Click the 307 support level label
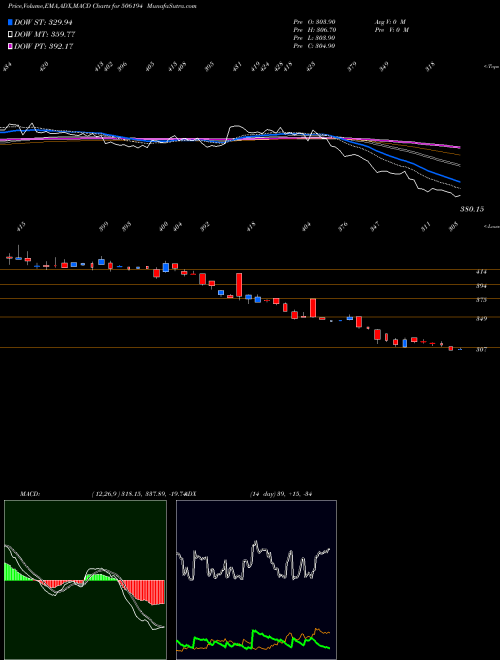The image size is (500, 660). pyautogui.click(x=481, y=349)
